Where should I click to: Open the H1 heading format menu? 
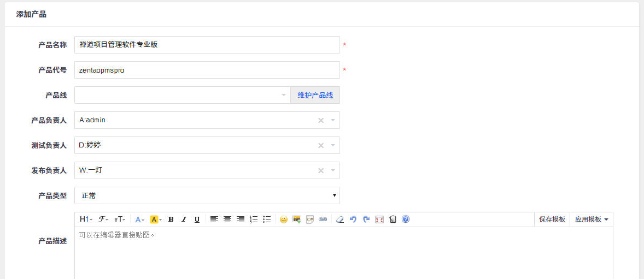point(86,219)
